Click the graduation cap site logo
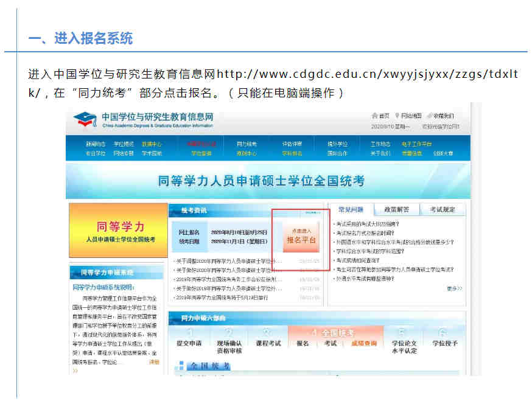The height and width of the screenshot is (404, 532). [x=85, y=119]
